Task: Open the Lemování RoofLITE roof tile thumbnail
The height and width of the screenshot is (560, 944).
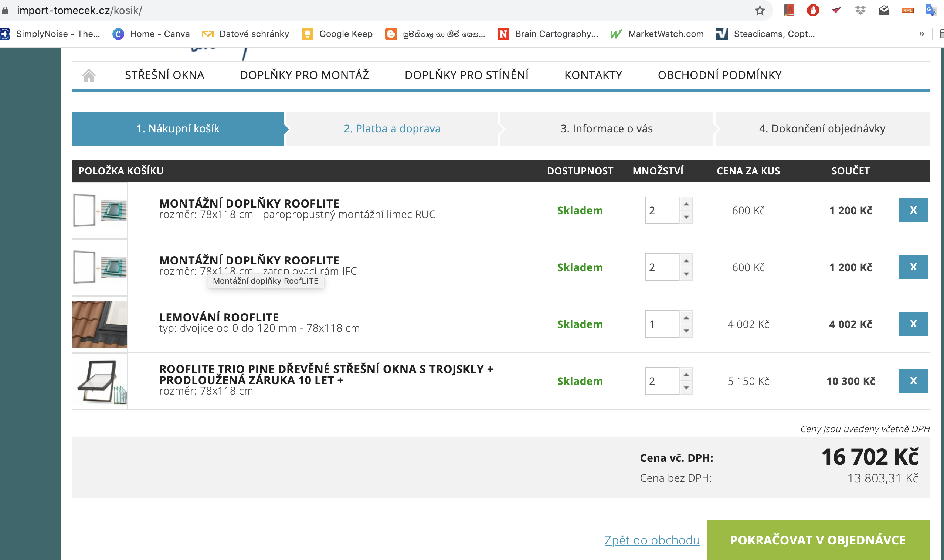Action: [x=100, y=324]
